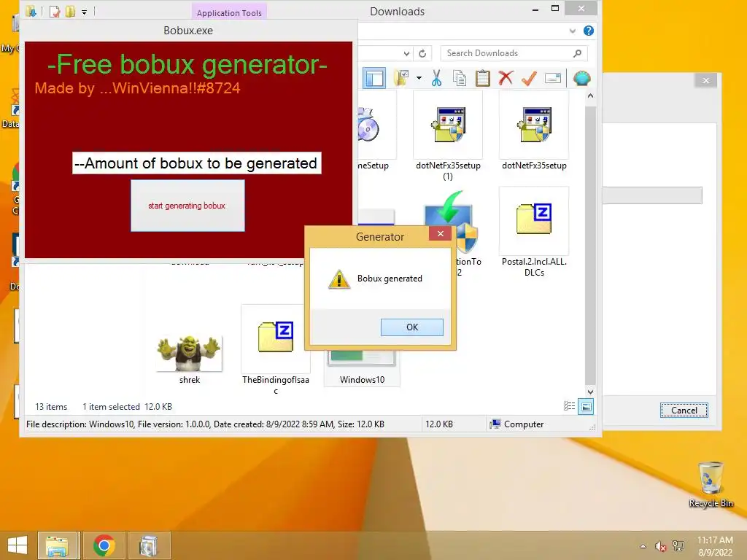
Task: Click the orange checkmark Properties icon
Action: click(530, 78)
